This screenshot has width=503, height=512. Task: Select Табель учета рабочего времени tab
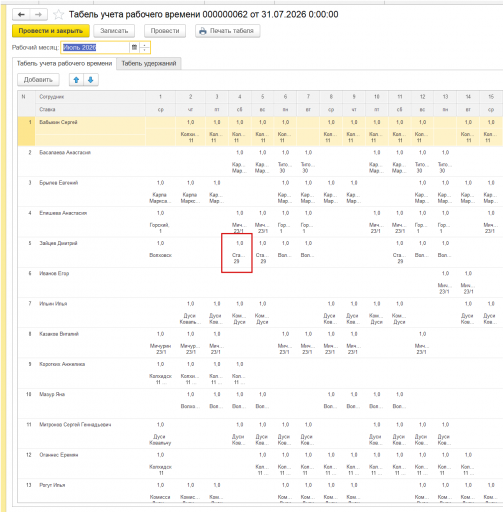64,63
